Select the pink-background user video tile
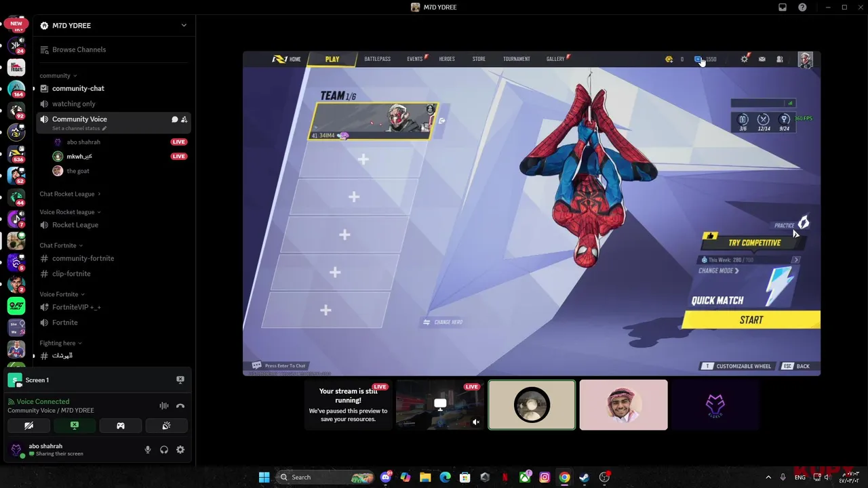The width and height of the screenshot is (868, 488). click(623, 405)
